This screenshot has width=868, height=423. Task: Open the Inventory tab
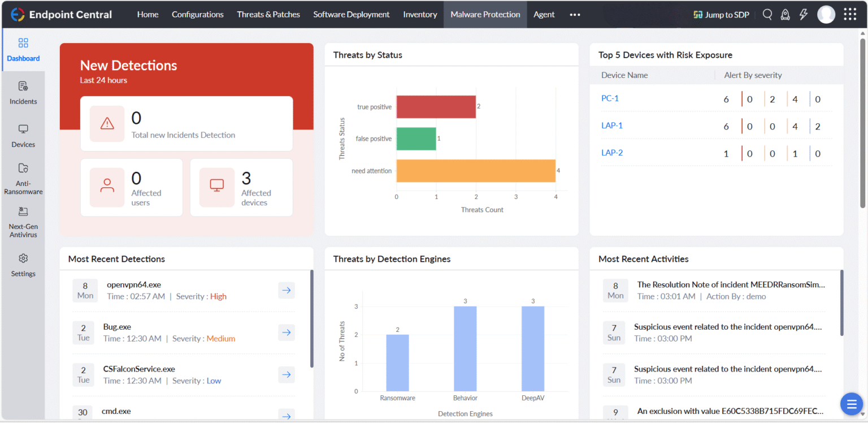point(420,15)
